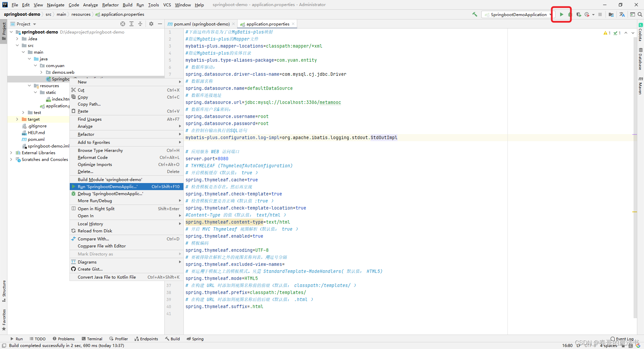This screenshot has height=349, width=644.
Task: Select .gitignore file in project tree
Action: [37, 126]
